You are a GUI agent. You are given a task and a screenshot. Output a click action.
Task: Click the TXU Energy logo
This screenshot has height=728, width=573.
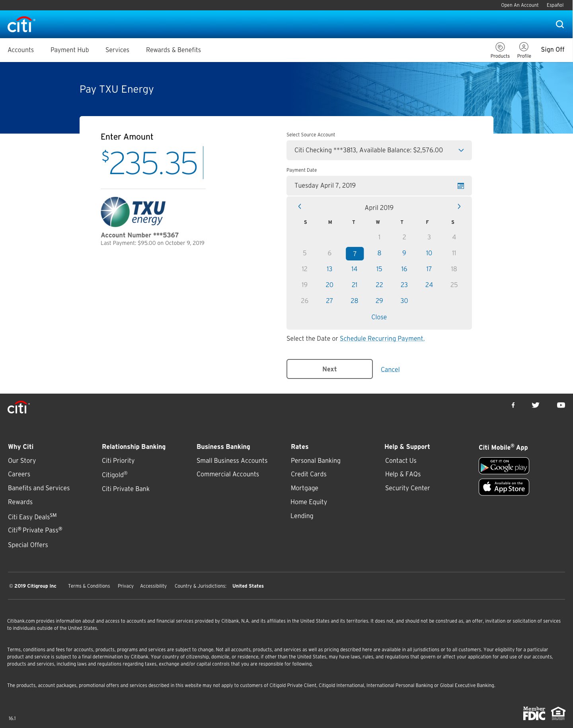tap(133, 212)
